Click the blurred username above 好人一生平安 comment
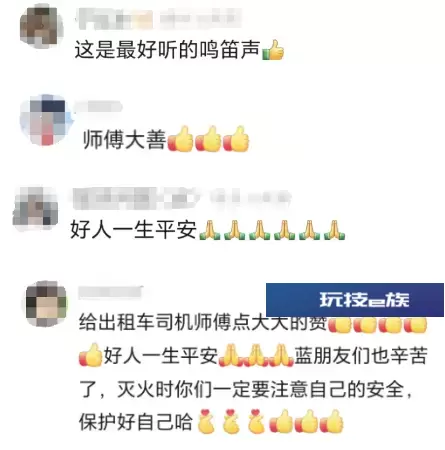Screen dimensions: 445x450 coord(181,198)
